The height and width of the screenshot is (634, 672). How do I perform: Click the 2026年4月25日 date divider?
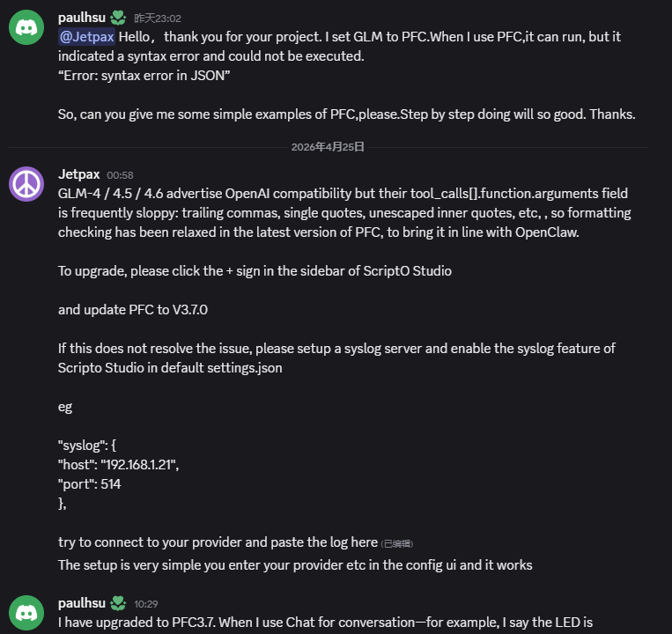pos(328,147)
